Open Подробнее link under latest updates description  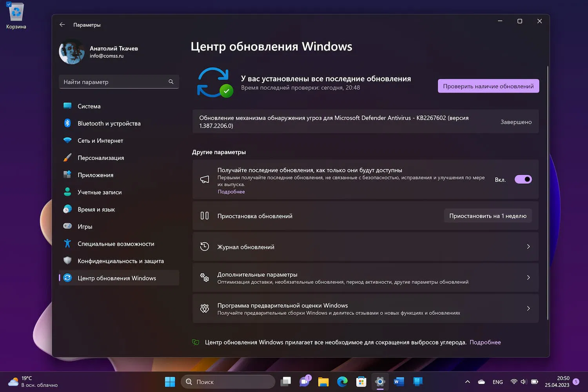pos(231,192)
